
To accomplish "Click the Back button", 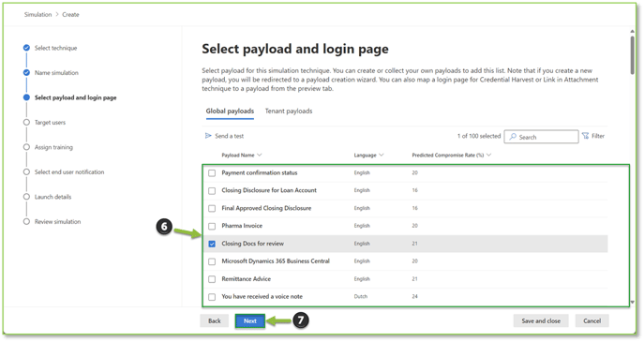I will tap(214, 320).
